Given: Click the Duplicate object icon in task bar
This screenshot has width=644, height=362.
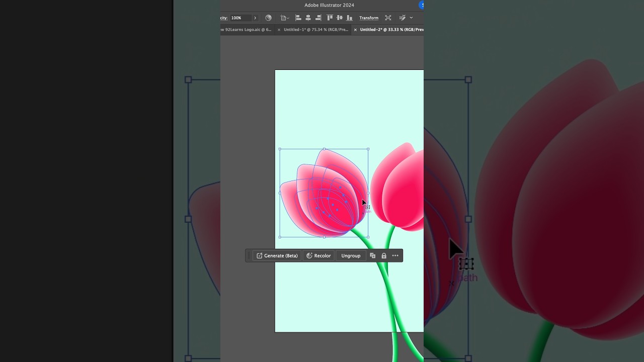Looking at the screenshot, I should (373, 255).
